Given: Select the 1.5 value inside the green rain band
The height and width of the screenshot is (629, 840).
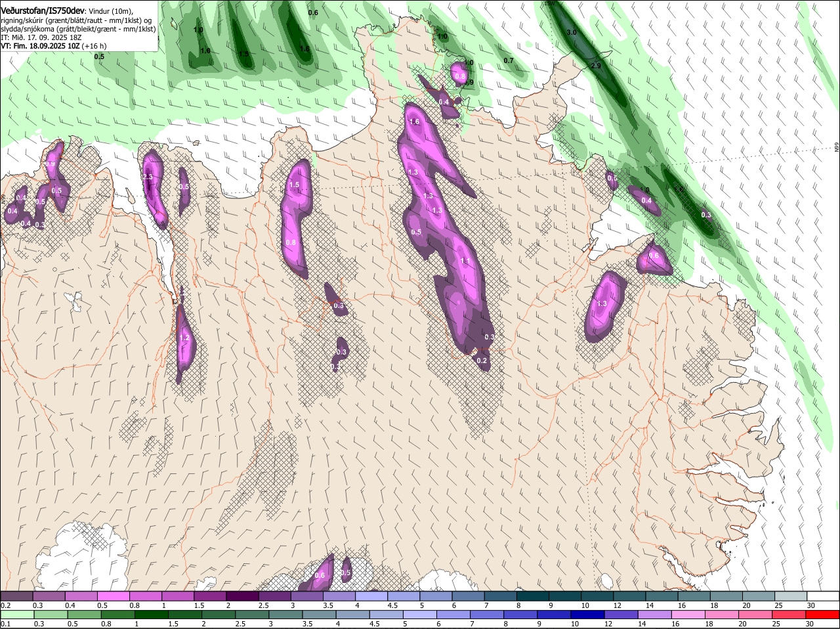Looking at the screenshot, I should pos(243,54).
